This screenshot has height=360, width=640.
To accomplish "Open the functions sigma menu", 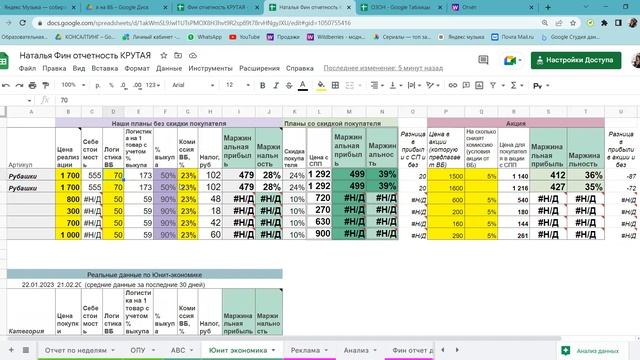I will tap(514, 85).
